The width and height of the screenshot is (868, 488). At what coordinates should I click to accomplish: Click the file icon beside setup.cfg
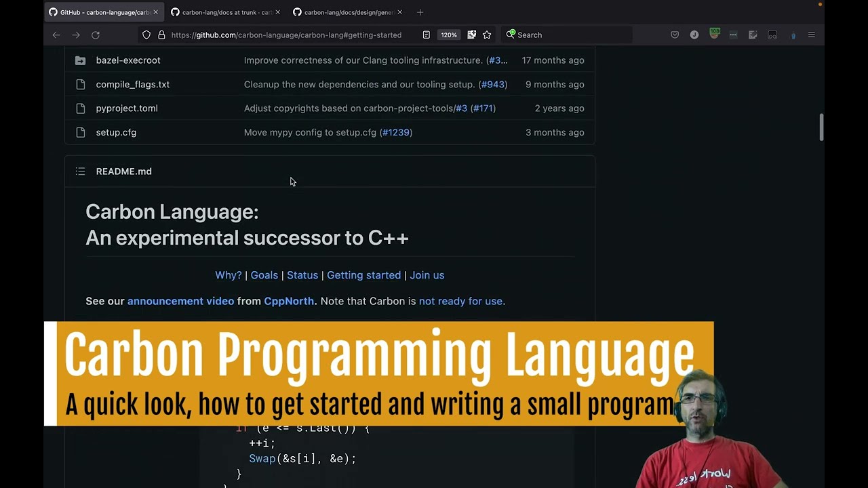pyautogui.click(x=80, y=132)
